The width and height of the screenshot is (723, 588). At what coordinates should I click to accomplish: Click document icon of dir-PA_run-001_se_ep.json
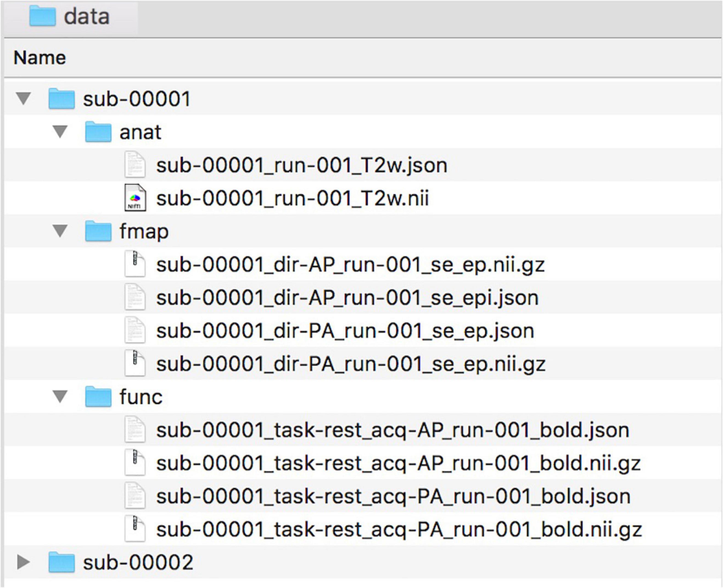[x=135, y=330]
